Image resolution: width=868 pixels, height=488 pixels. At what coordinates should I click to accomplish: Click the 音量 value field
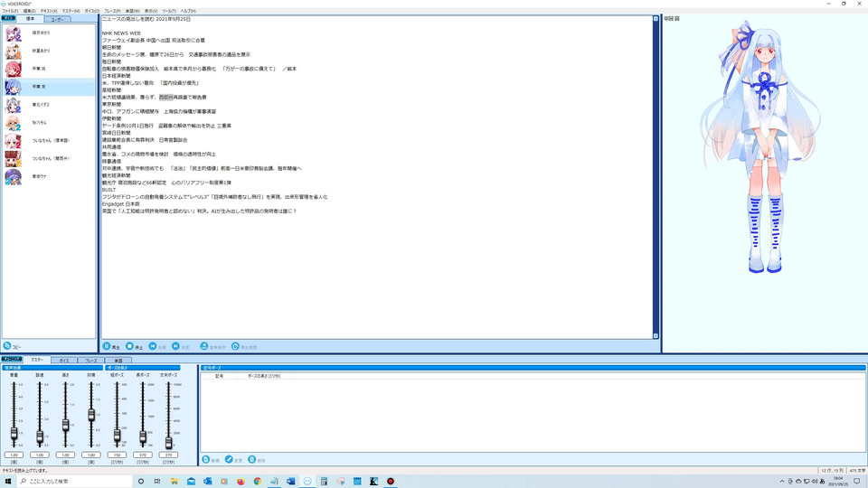click(x=14, y=455)
